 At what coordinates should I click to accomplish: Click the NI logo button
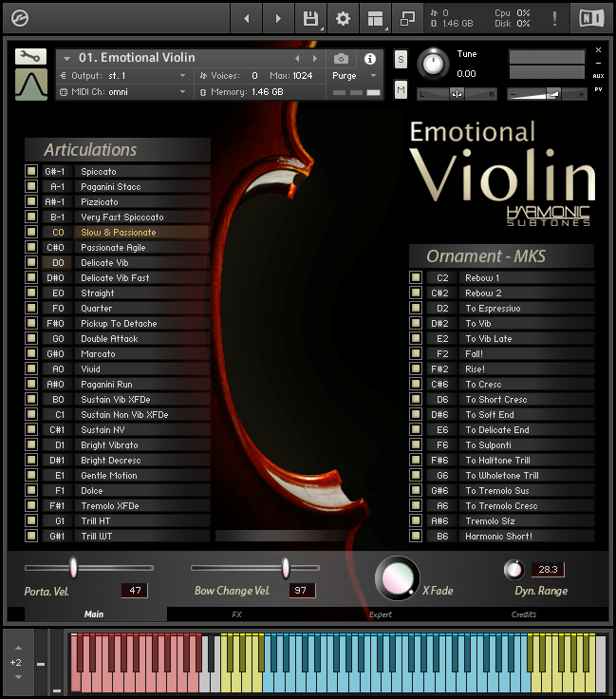click(591, 18)
